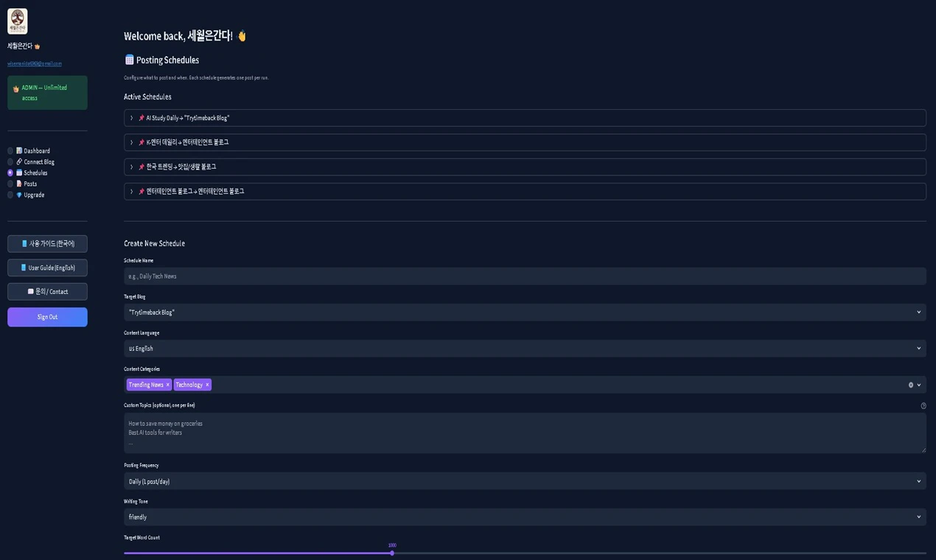
Task: Open the help icon beside Custom Topics
Action: coord(923,405)
